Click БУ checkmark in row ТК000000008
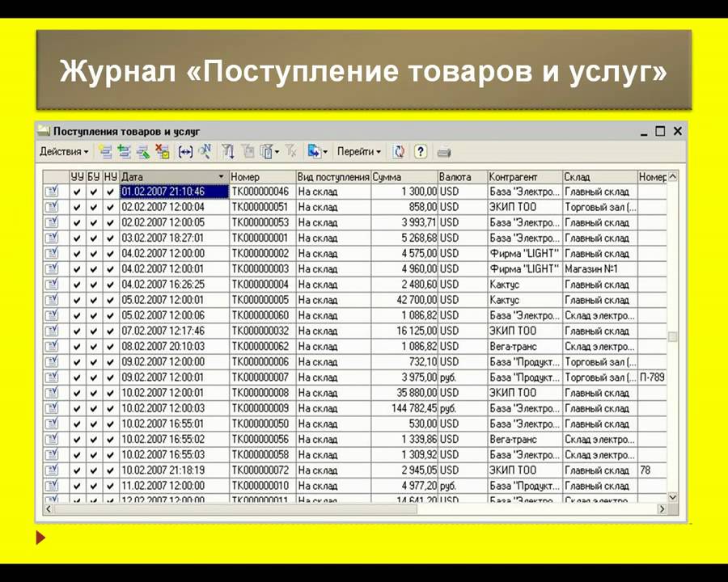The width and height of the screenshot is (728, 582). click(x=94, y=393)
